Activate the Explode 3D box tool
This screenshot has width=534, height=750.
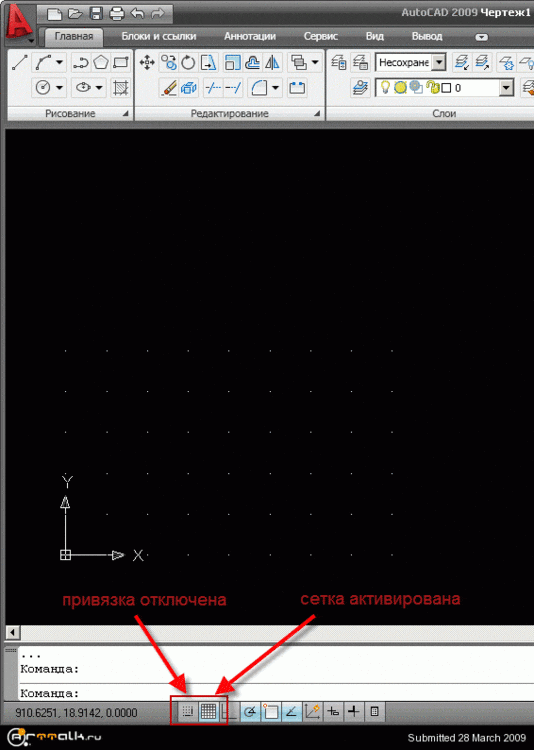(189, 88)
